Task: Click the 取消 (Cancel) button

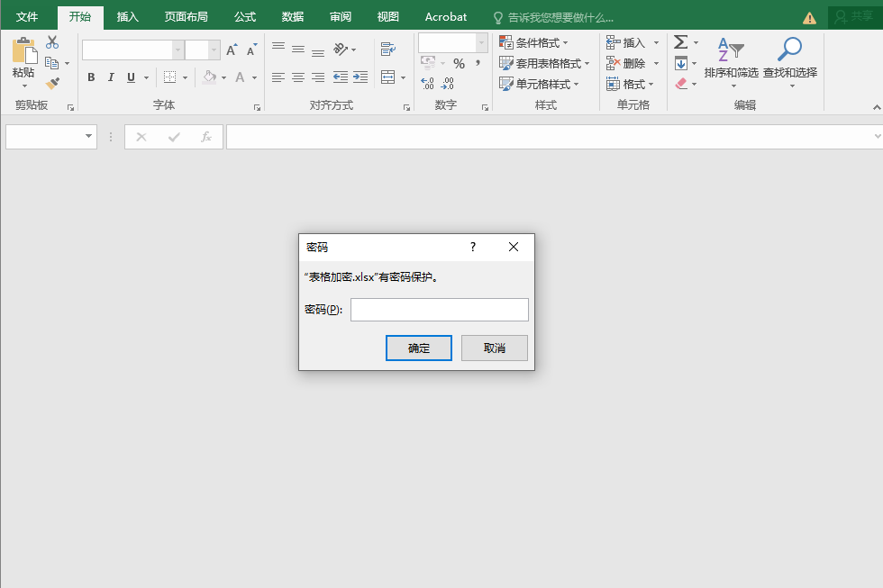Action: click(x=495, y=348)
